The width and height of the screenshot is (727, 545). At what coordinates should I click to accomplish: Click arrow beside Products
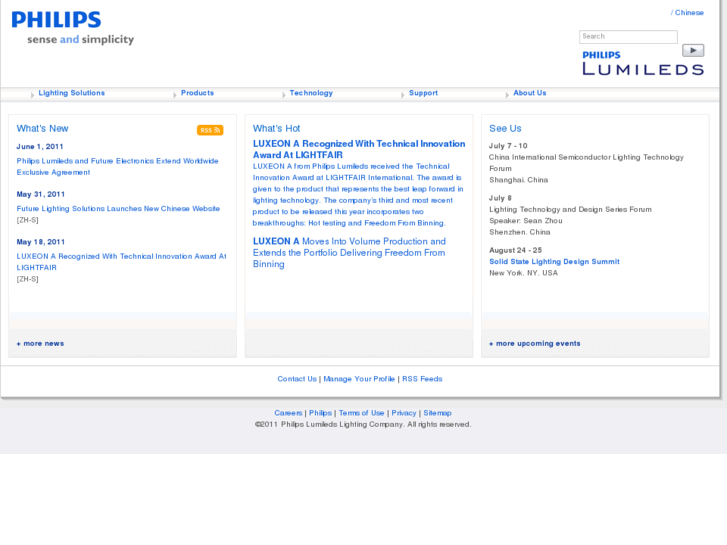174,95
